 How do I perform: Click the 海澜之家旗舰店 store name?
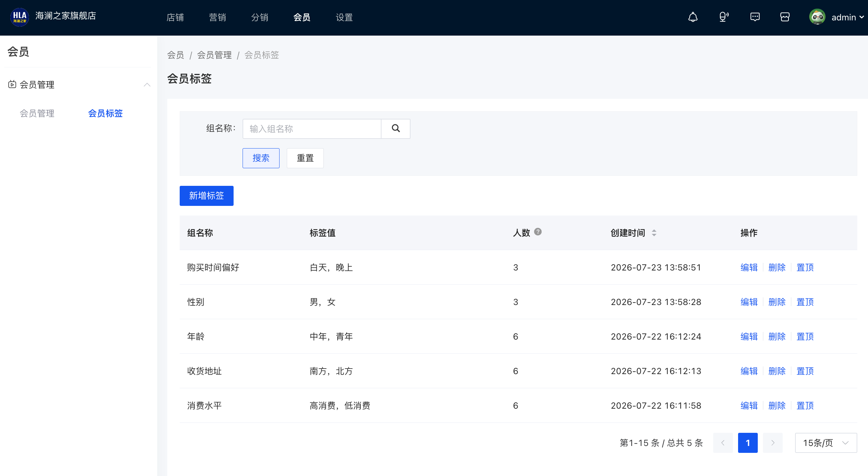(66, 16)
